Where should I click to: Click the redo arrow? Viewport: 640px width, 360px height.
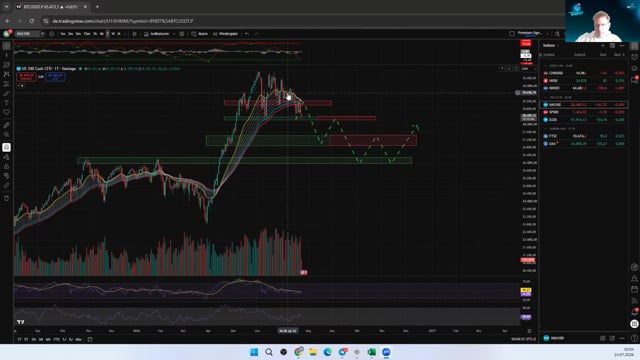tap(257, 34)
